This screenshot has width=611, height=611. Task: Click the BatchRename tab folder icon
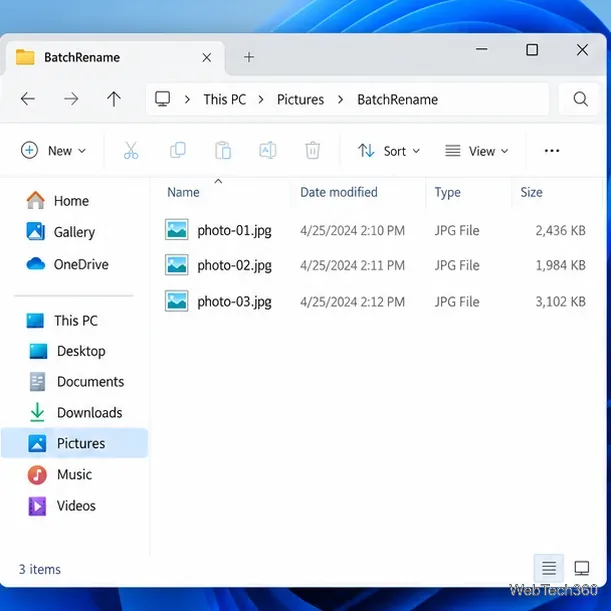click(25, 57)
